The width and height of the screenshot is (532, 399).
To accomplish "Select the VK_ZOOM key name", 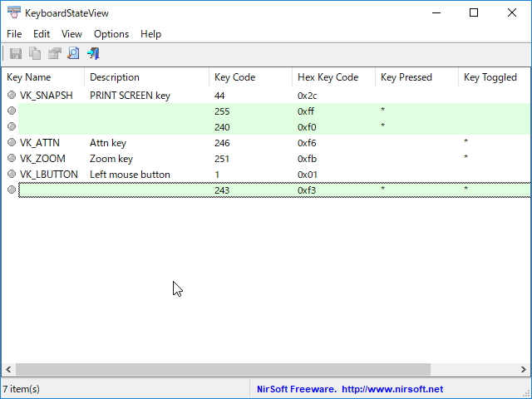I will 42,159.
